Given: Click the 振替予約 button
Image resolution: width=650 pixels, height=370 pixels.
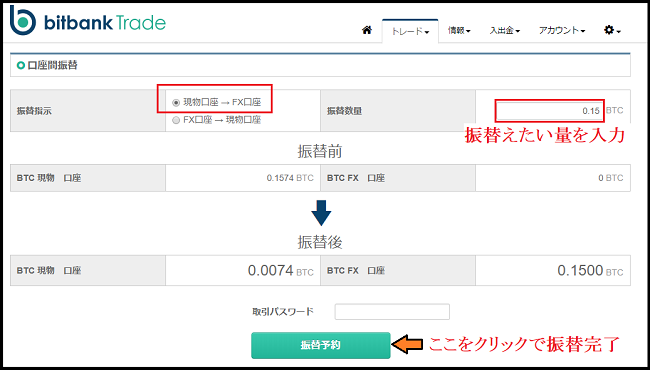Looking at the screenshot, I should (x=320, y=345).
